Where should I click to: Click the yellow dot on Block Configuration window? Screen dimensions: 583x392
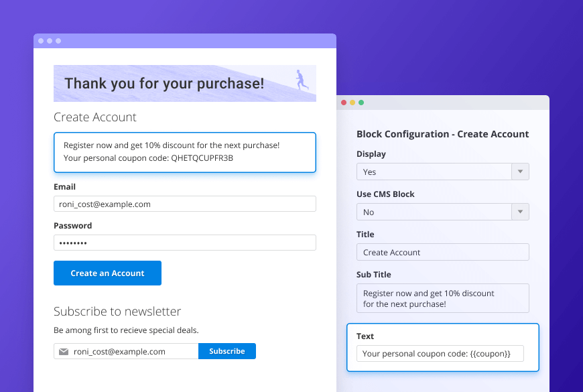(352, 103)
